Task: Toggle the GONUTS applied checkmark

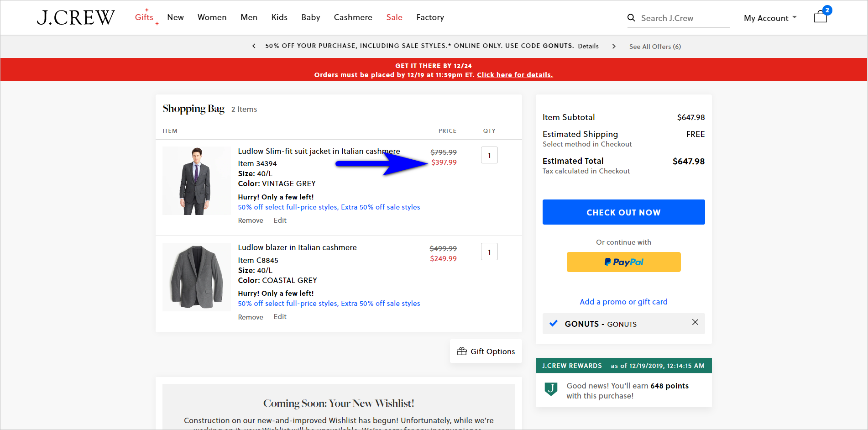Action: click(x=553, y=324)
